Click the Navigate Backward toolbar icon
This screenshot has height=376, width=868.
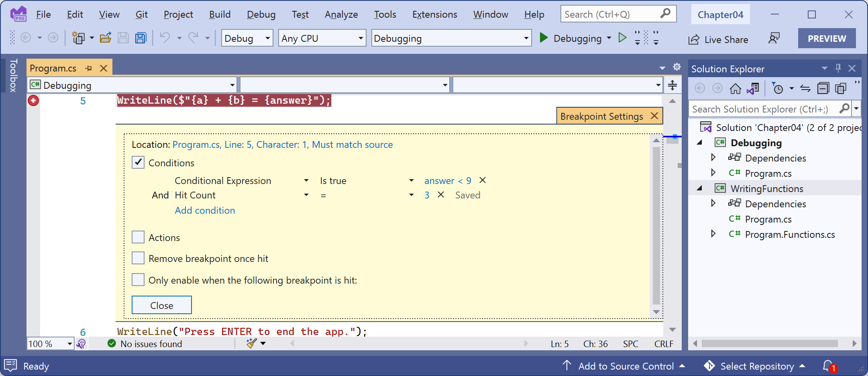(26, 38)
